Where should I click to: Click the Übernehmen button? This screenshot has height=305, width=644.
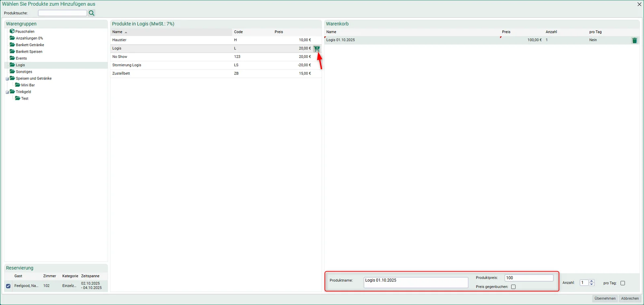tap(605, 299)
